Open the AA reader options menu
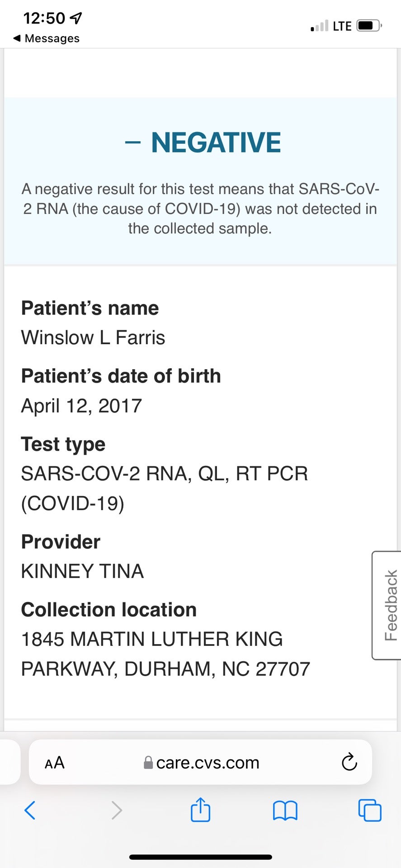The height and width of the screenshot is (868, 401). (x=55, y=763)
